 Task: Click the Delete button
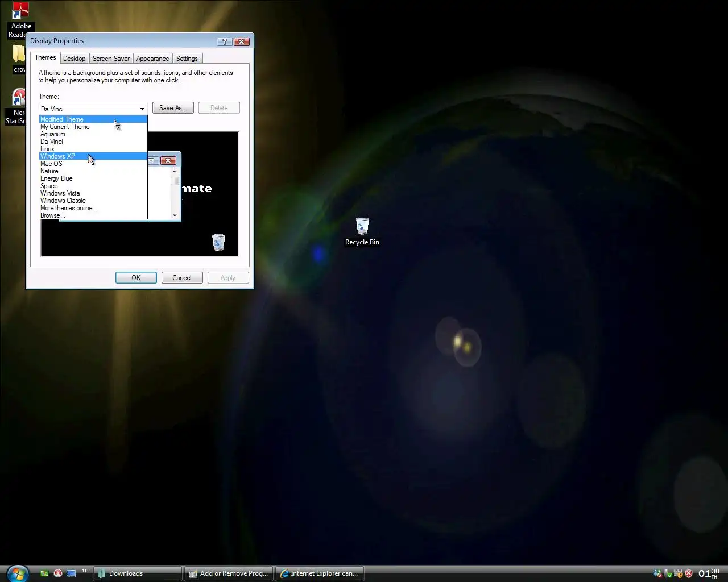219,108
